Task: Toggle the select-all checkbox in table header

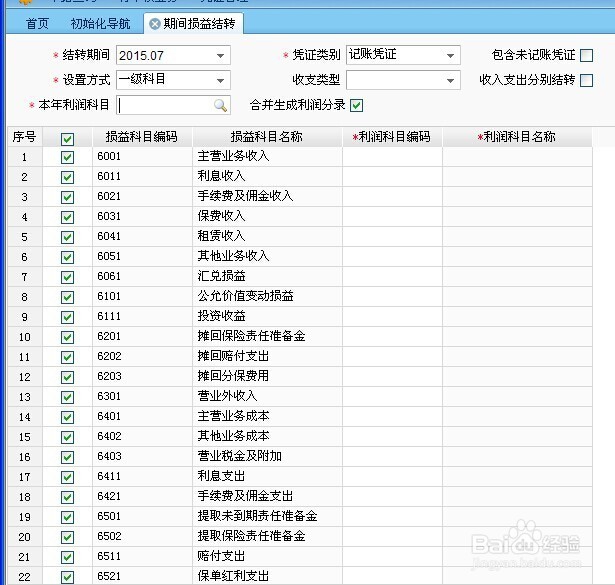Action: pos(67,139)
